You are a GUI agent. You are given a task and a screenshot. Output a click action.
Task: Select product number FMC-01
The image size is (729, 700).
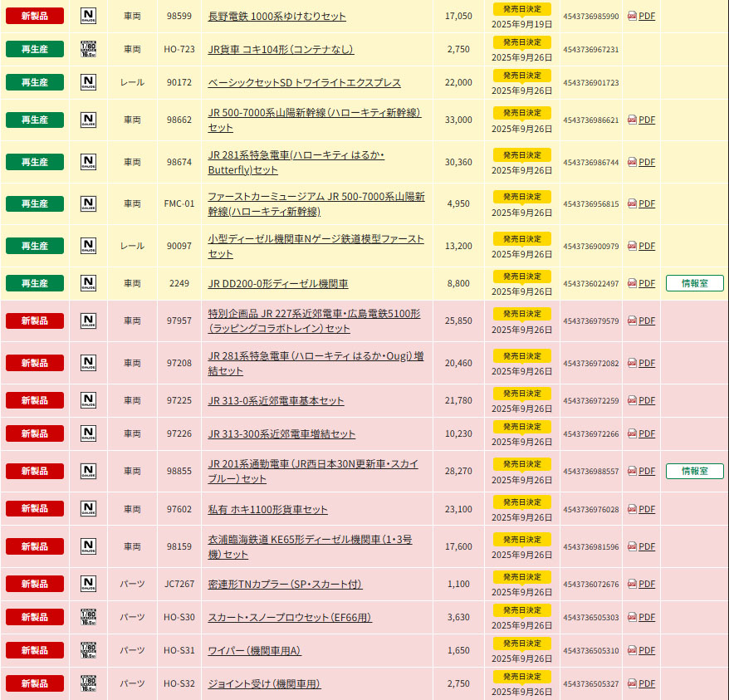[179, 203]
